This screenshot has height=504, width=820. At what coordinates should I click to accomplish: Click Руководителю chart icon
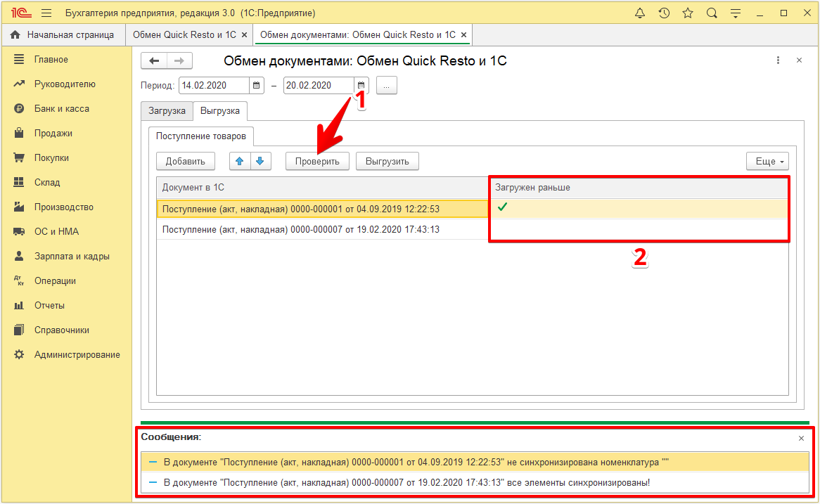(19, 84)
